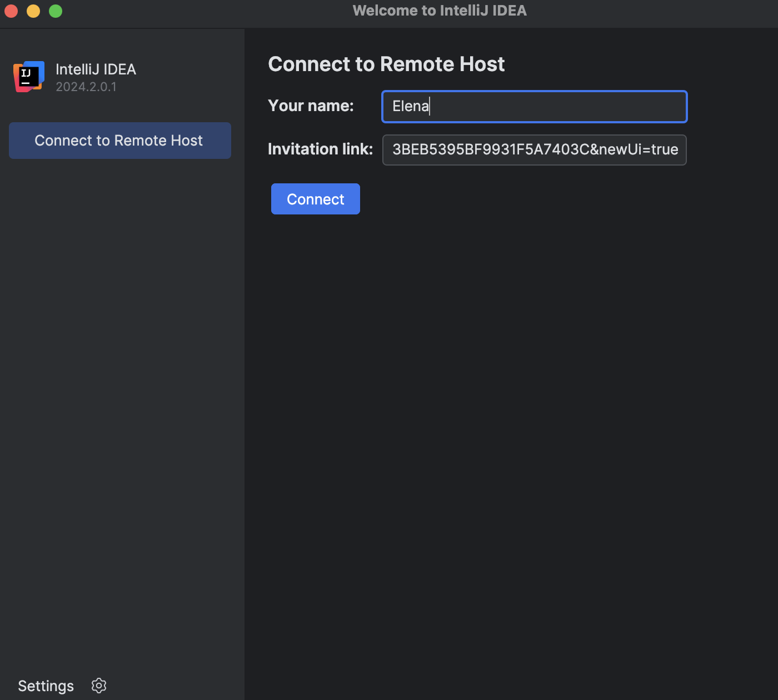Focus the Your name text field
Viewport: 778px width, 700px height.
coord(533,106)
